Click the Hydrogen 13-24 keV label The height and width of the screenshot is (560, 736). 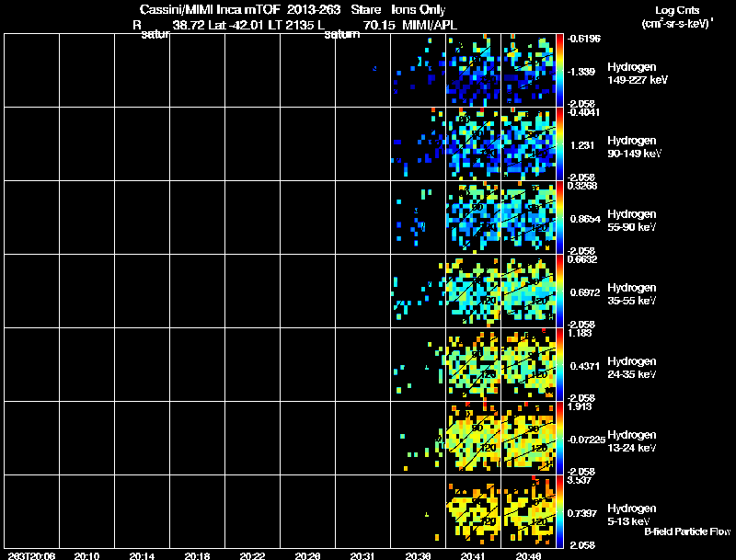coord(632,441)
